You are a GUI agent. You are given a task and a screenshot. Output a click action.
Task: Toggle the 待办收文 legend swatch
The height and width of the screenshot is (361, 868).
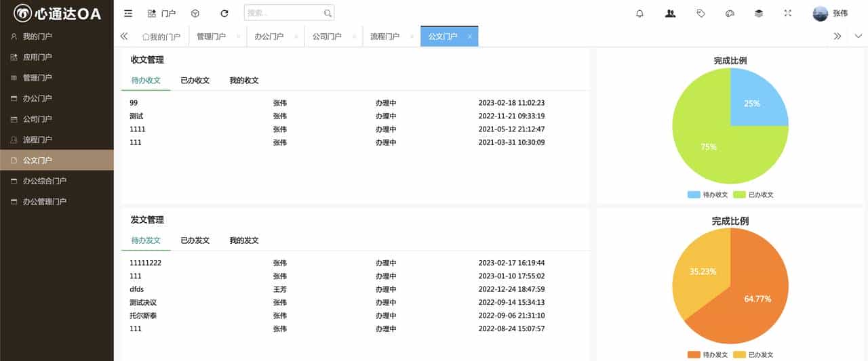[x=694, y=194]
